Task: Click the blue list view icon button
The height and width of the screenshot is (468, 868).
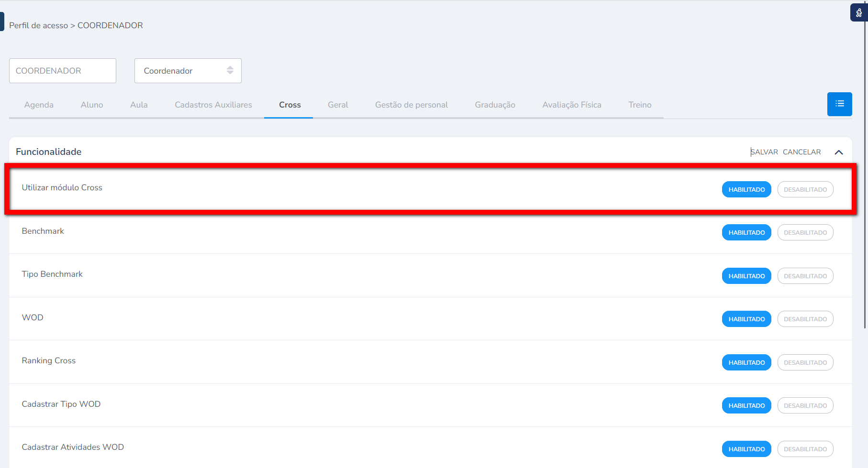Action: (839, 104)
